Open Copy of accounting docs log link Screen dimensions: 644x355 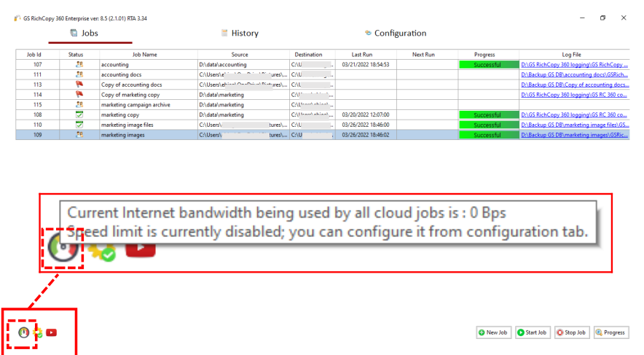574,85
